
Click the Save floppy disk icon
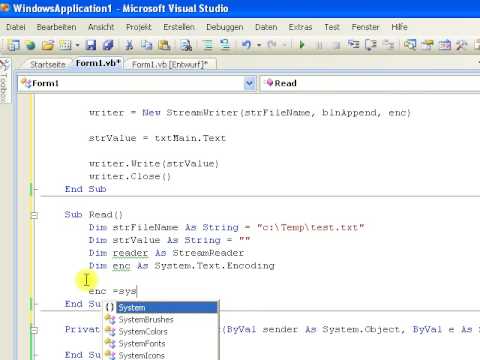click(x=91, y=45)
